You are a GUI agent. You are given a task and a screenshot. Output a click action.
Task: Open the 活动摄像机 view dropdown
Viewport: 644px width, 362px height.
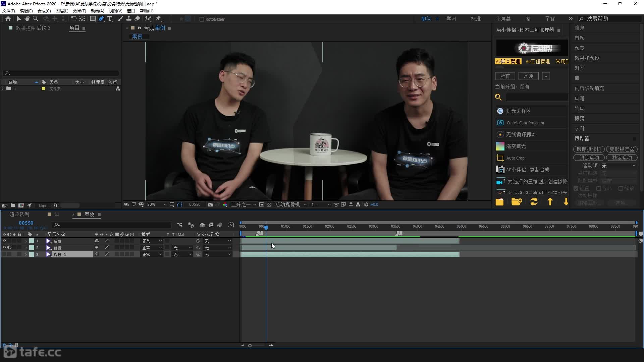point(290,204)
